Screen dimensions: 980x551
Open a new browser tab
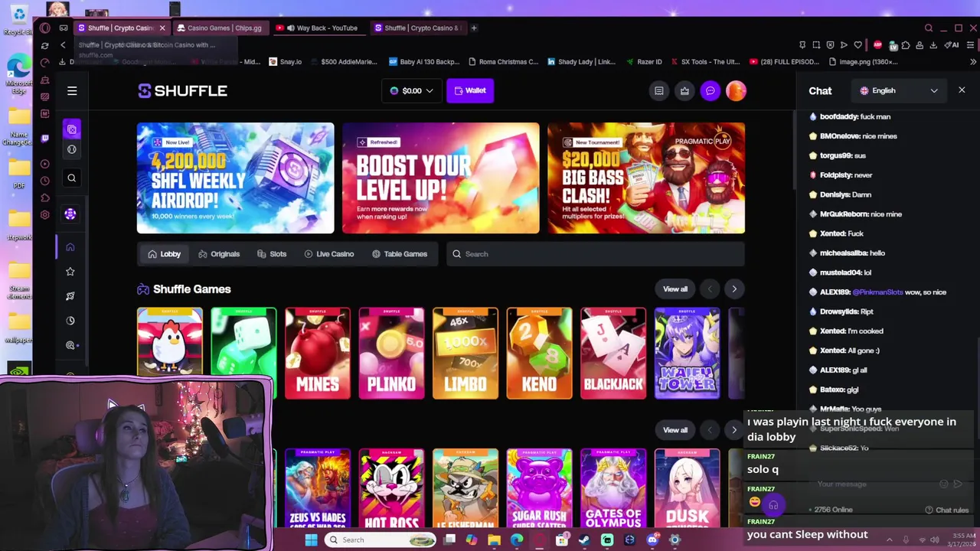coord(474,28)
